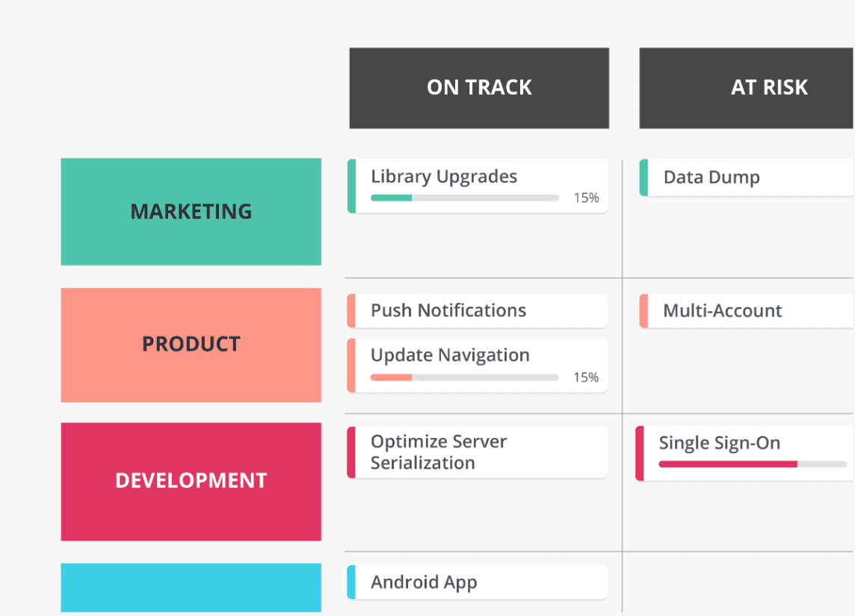Select the ON TRACK column header

click(x=479, y=88)
